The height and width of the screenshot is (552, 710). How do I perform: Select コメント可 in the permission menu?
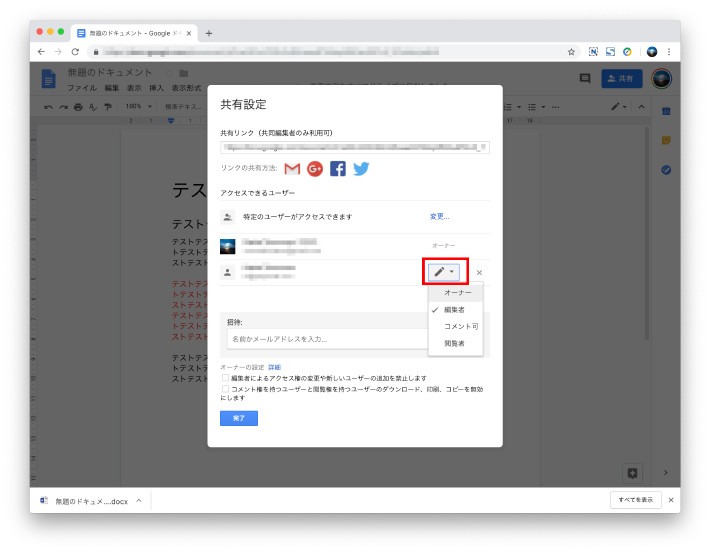point(456,326)
